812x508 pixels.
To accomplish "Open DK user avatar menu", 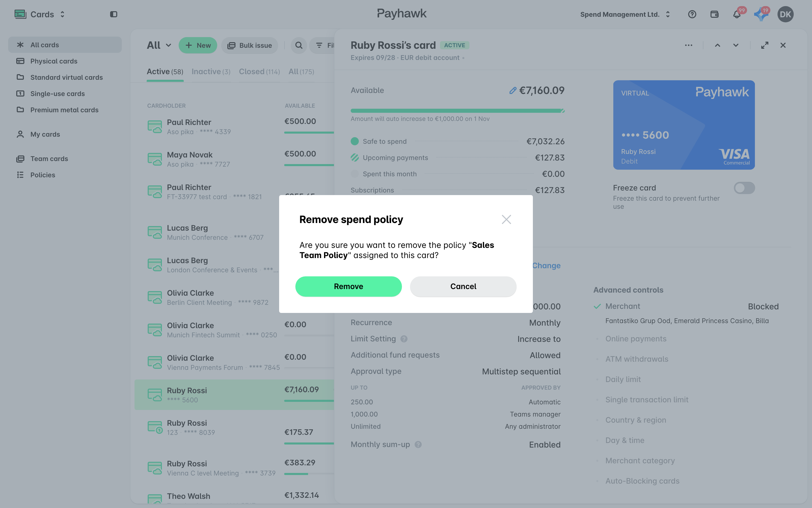I will coord(785,14).
